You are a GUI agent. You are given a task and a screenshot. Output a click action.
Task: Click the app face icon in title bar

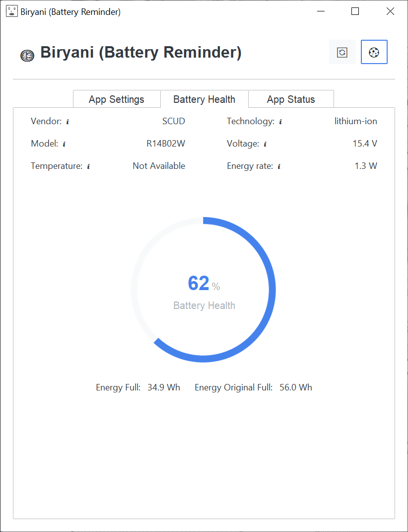point(12,12)
